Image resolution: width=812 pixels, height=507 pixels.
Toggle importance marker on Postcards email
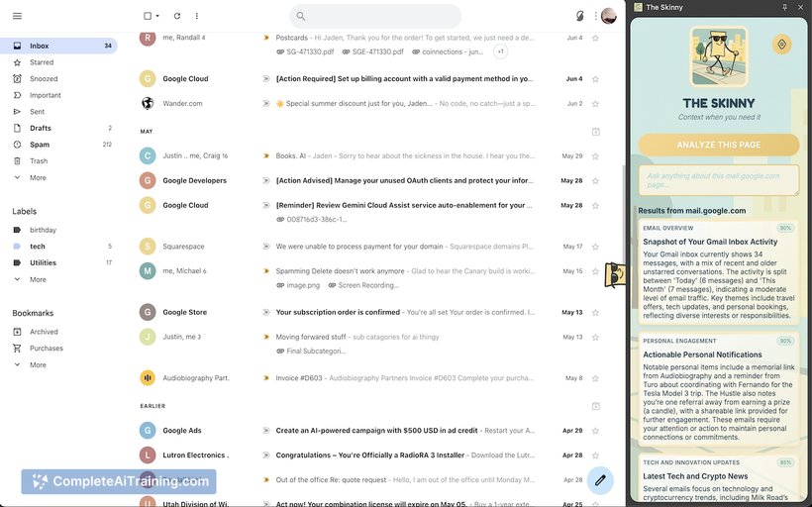point(266,38)
